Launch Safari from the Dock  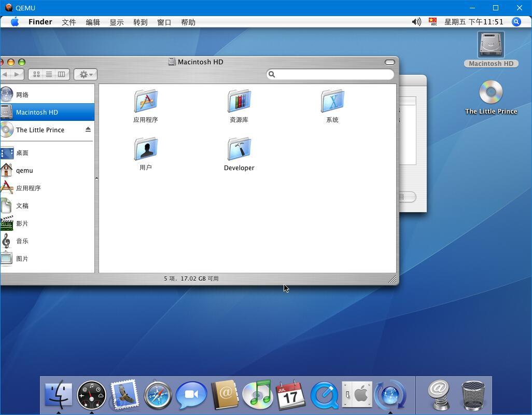pyautogui.click(x=158, y=395)
